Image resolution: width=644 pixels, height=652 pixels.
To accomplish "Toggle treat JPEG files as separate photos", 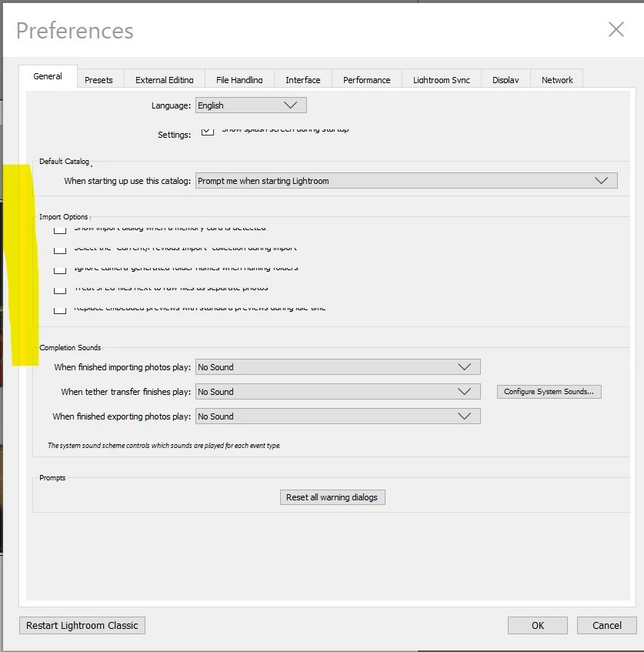I will point(60,290).
